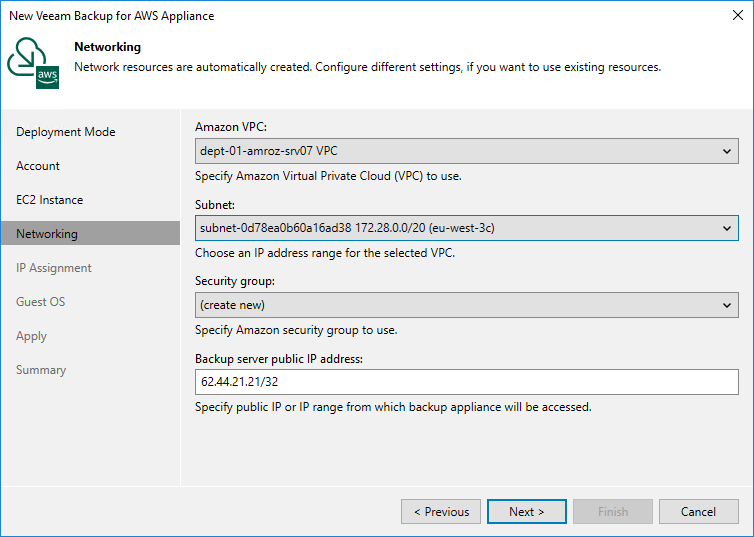Click the Apply step in sidebar

pos(32,336)
